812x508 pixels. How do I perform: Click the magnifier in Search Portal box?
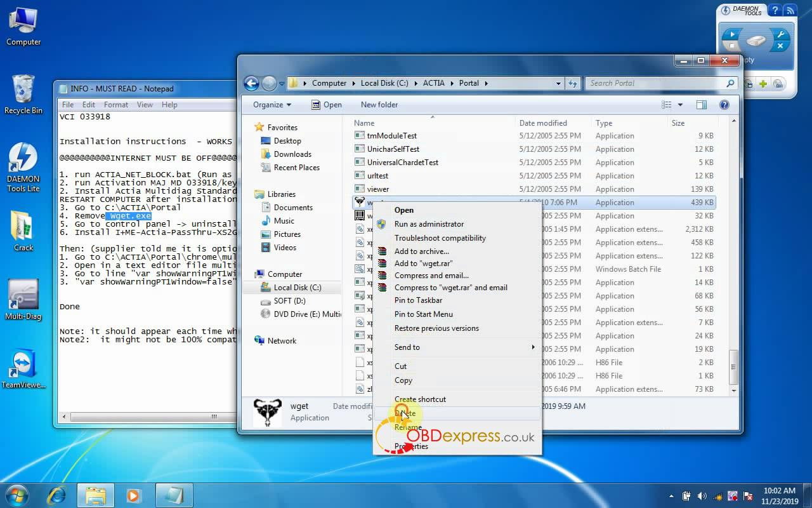pos(730,83)
